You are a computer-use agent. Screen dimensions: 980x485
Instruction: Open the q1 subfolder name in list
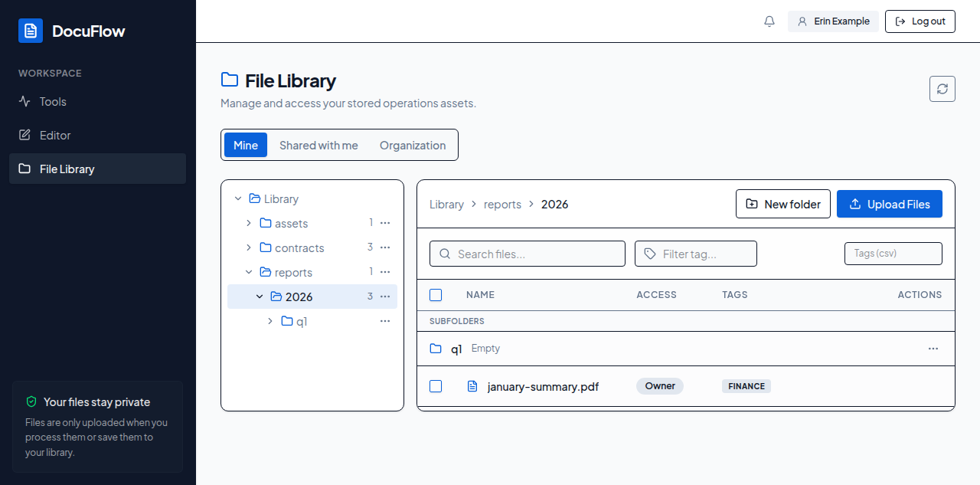point(456,349)
